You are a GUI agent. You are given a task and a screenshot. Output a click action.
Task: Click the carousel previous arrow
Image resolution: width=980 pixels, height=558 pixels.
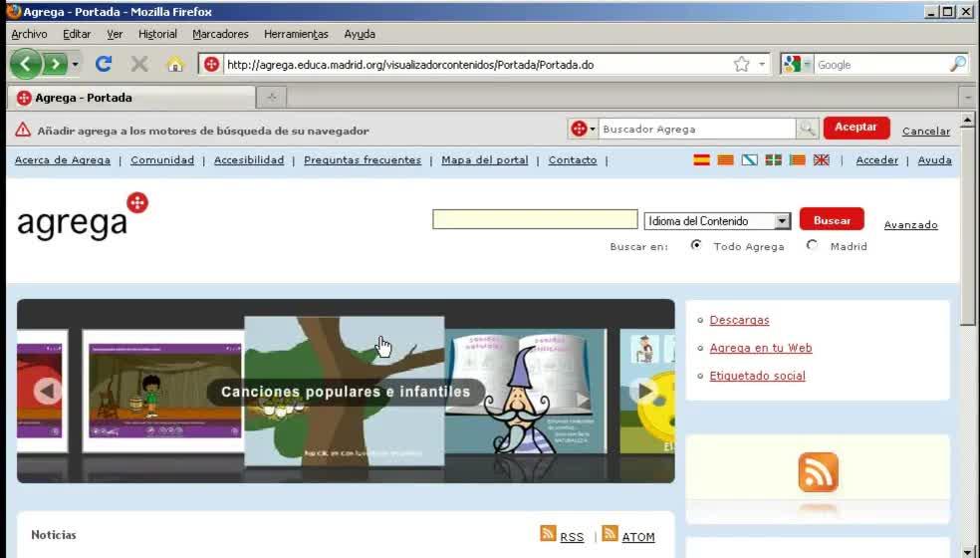coord(48,391)
